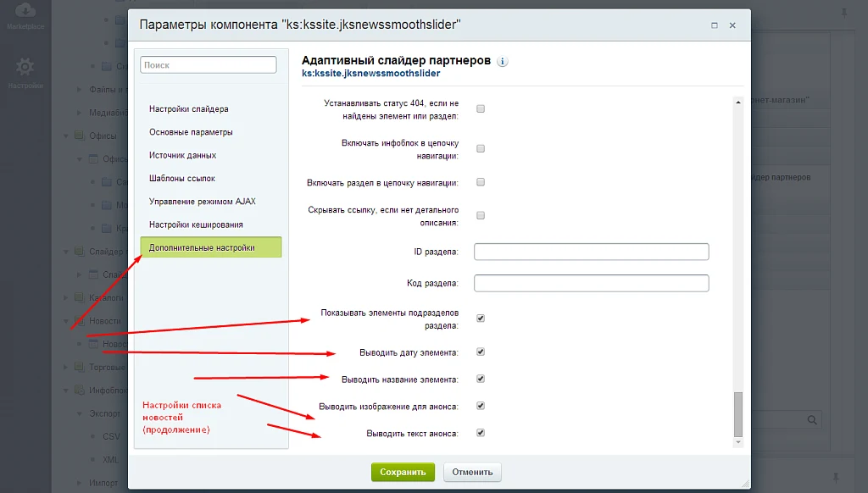The image size is (868, 493).
Task: Click the Отменить button
Action: click(472, 472)
